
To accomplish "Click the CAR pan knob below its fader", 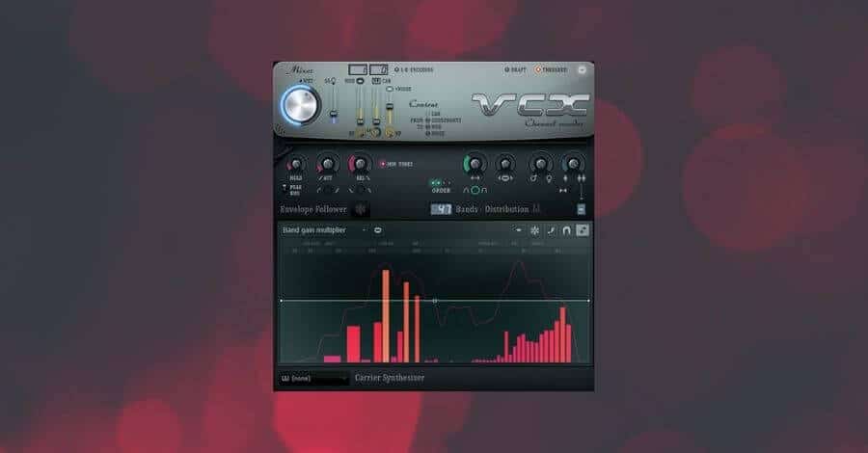I will [x=375, y=133].
